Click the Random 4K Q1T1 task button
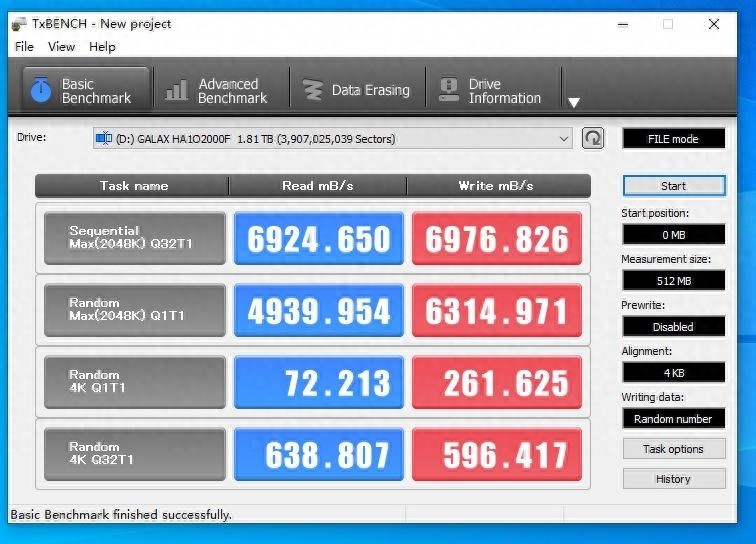This screenshot has width=756, height=544. click(135, 382)
